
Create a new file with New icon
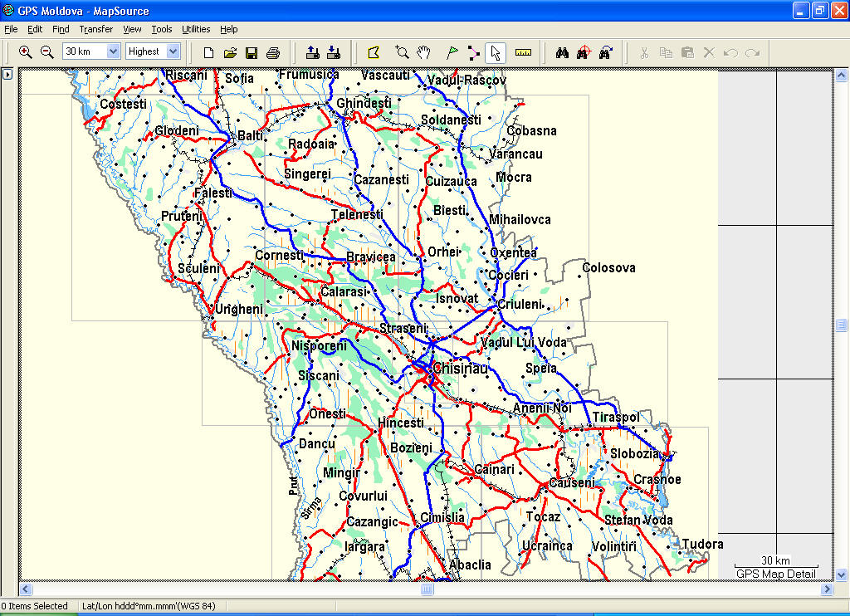pyautogui.click(x=208, y=52)
